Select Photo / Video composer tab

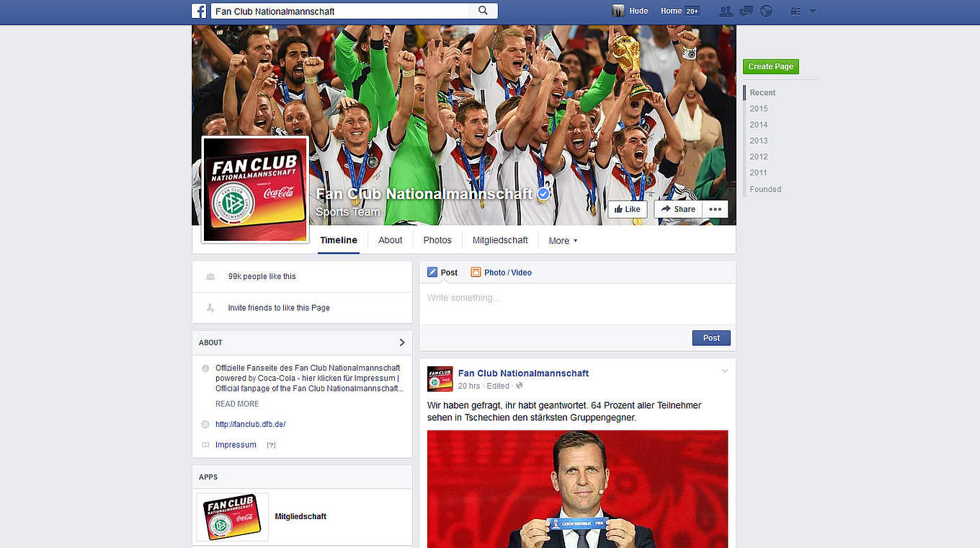point(502,273)
